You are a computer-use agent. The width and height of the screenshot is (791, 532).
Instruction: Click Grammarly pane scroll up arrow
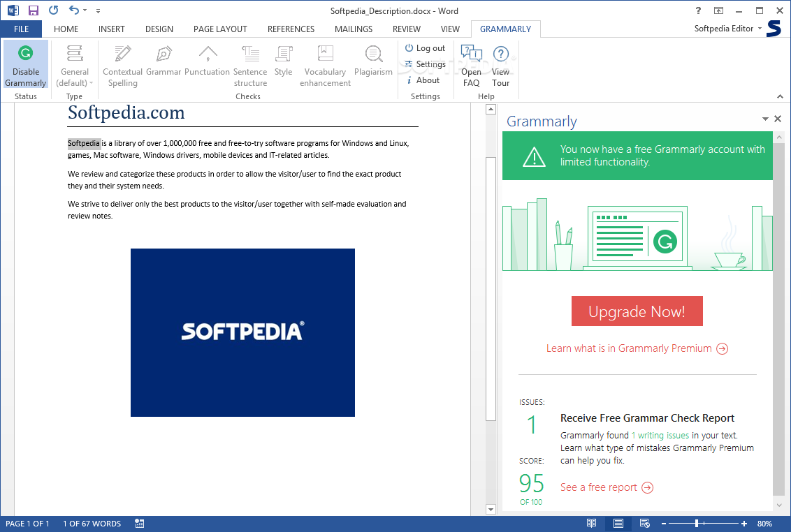tap(779, 137)
